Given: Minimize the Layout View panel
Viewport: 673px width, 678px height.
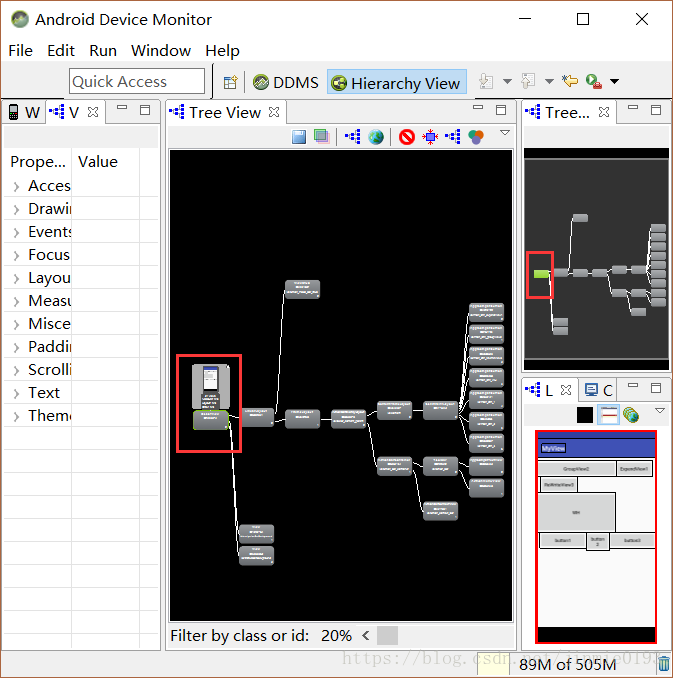Looking at the screenshot, I should pos(633,385).
